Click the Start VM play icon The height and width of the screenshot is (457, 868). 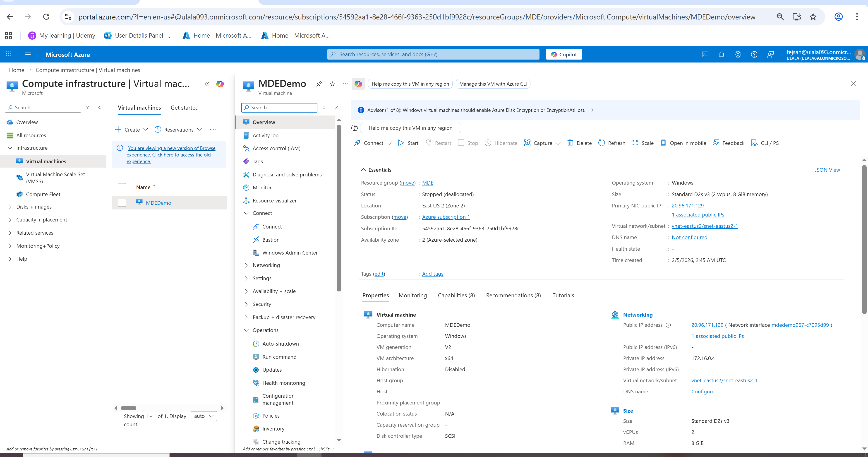401,143
